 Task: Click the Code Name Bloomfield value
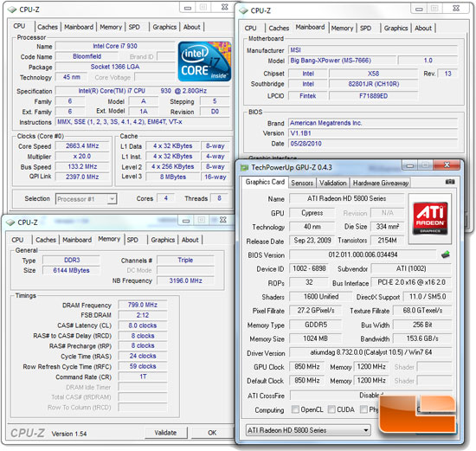coord(87,56)
